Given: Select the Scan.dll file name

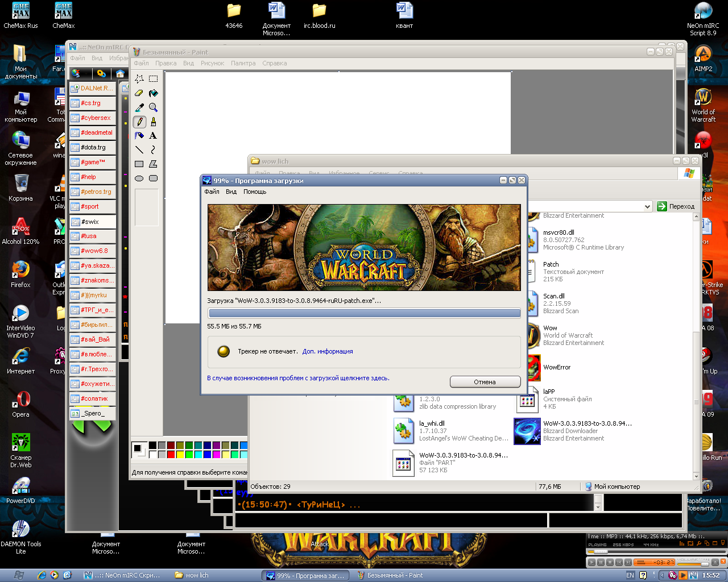Looking at the screenshot, I should coord(554,296).
